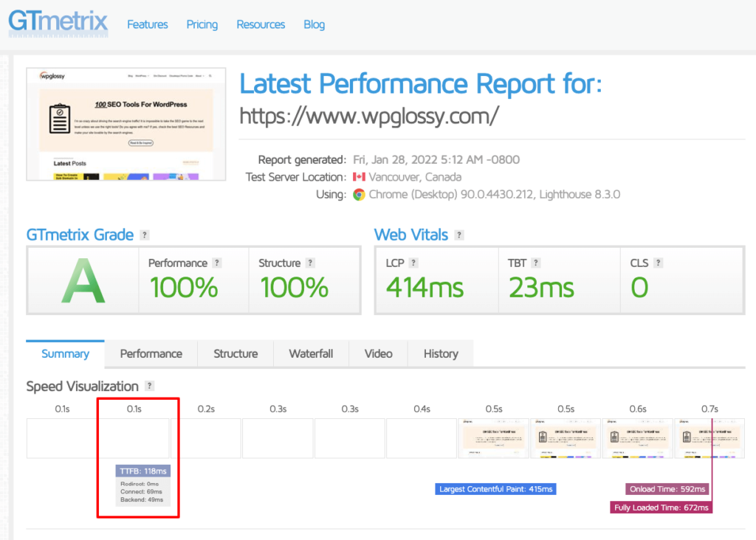Viewport: 756px width, 540px height.
Task: Click help icon next to Speed Visualization
Action: click(149, 386)
